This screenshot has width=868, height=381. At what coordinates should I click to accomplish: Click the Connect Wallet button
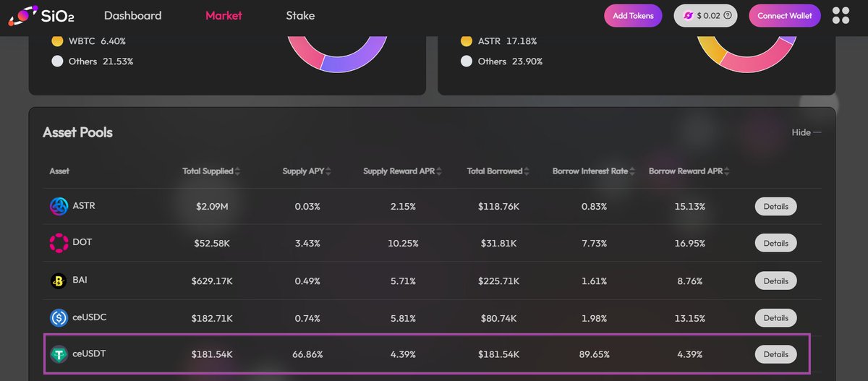click(x=785, y=16)
